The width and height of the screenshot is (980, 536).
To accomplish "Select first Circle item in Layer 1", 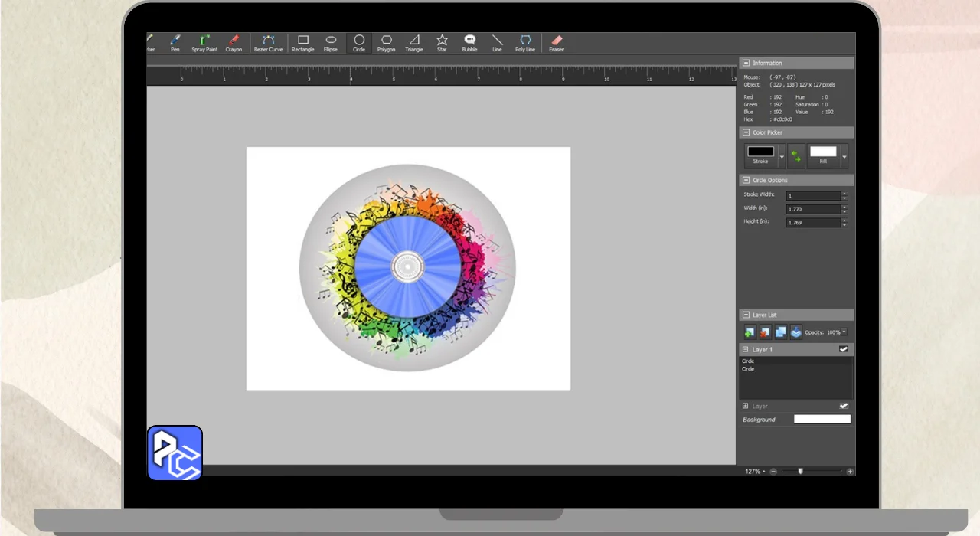I will coord(749,361).
